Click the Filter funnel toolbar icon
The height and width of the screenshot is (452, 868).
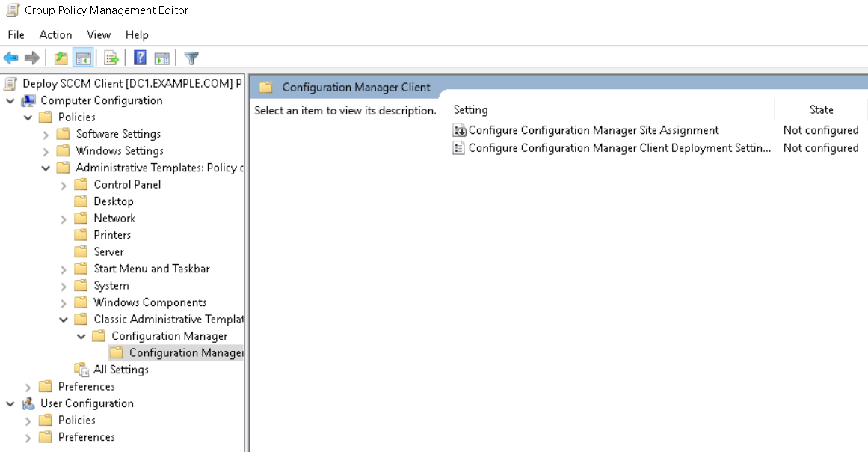(x=191, y=58)
